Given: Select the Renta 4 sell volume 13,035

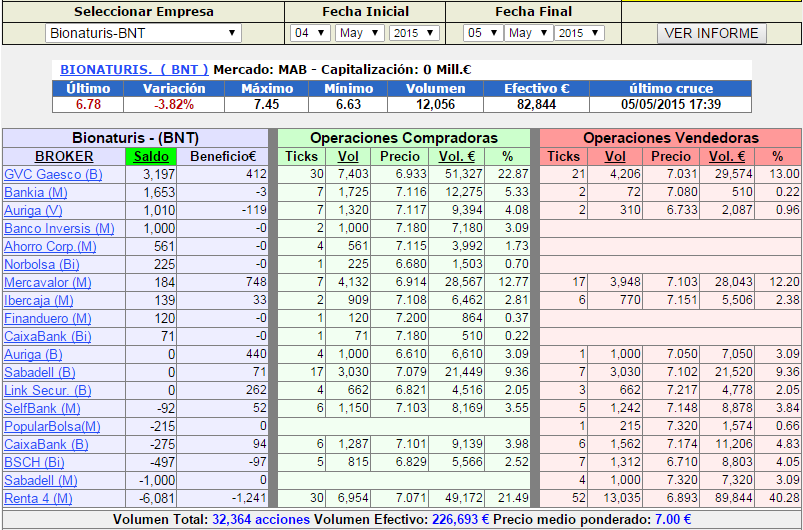Looking at the screenshot, I should (621, 498).
